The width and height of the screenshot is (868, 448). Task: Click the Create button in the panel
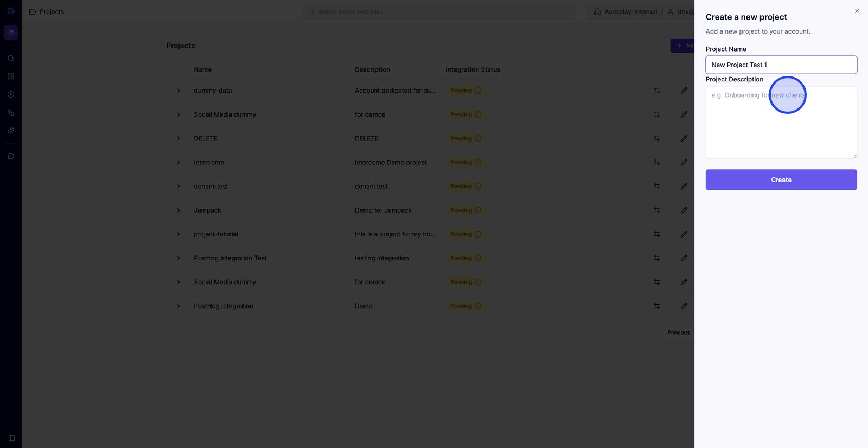click(x=781, y=180)
